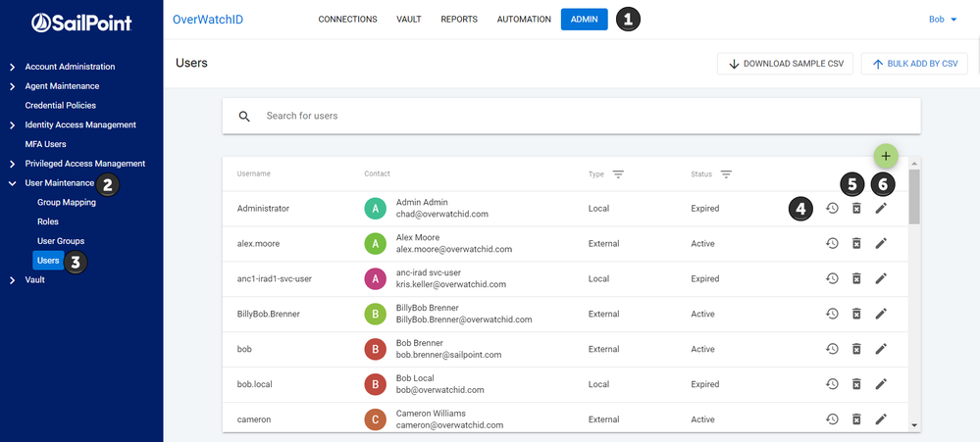
Task: Open history for the BillyBob.Brenner user
Action: 832,314
